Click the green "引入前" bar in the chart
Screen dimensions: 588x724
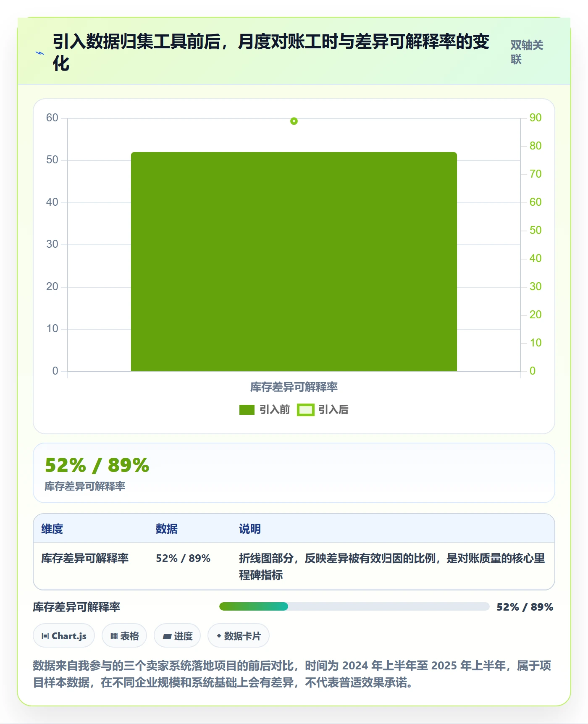pos(294,262)
